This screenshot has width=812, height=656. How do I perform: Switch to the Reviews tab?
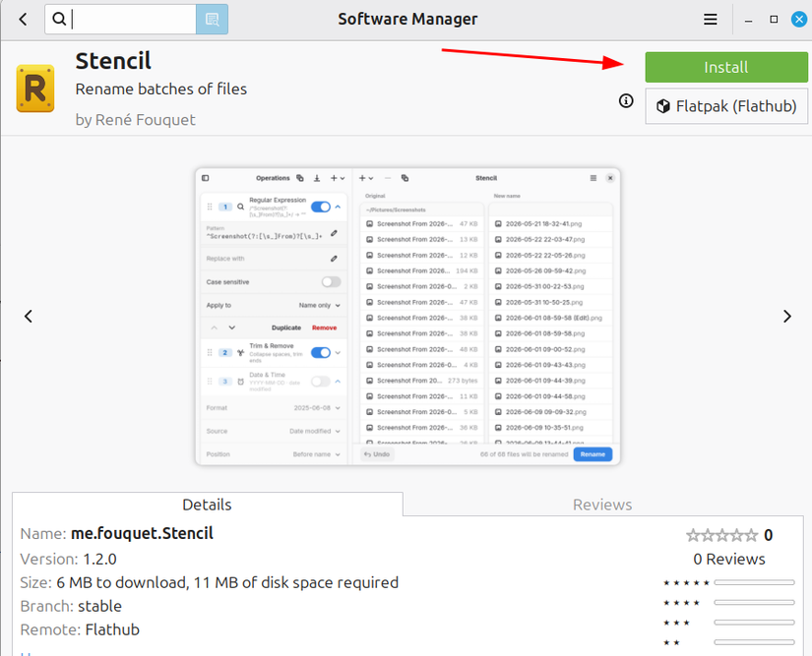click(602, 505)
